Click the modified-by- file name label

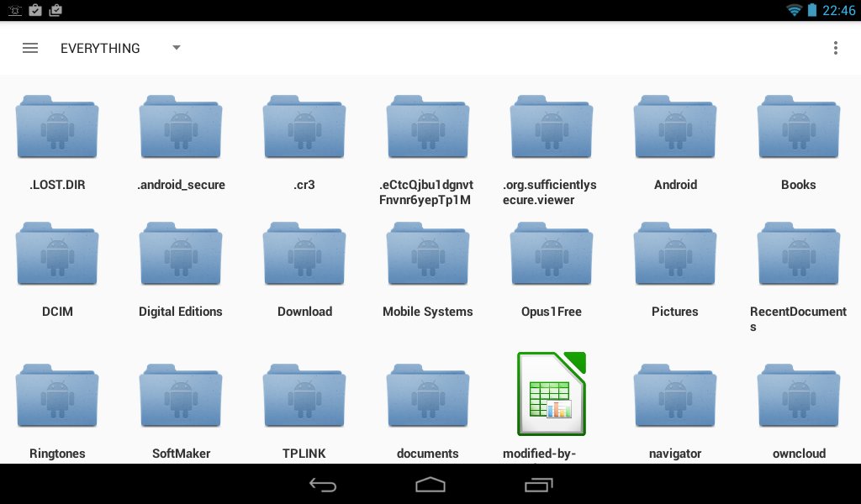(x=539, y=454)
